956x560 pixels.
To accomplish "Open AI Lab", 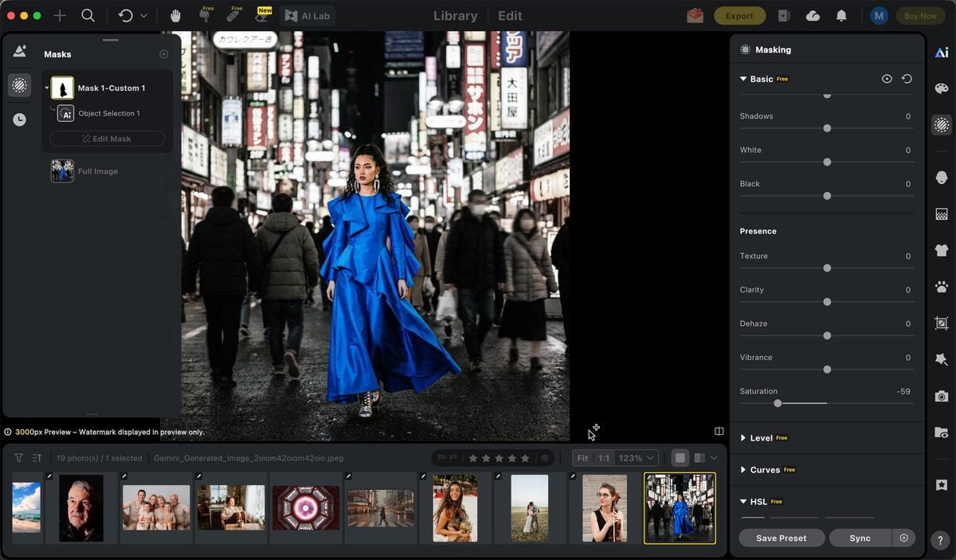I will pos(308,16).
